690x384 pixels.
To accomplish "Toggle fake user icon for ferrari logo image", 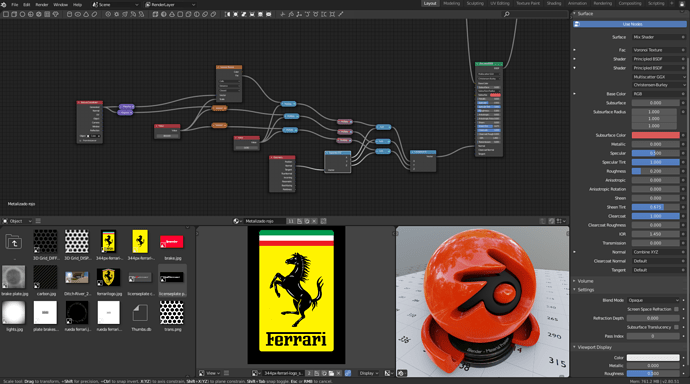I will (316, 373).
